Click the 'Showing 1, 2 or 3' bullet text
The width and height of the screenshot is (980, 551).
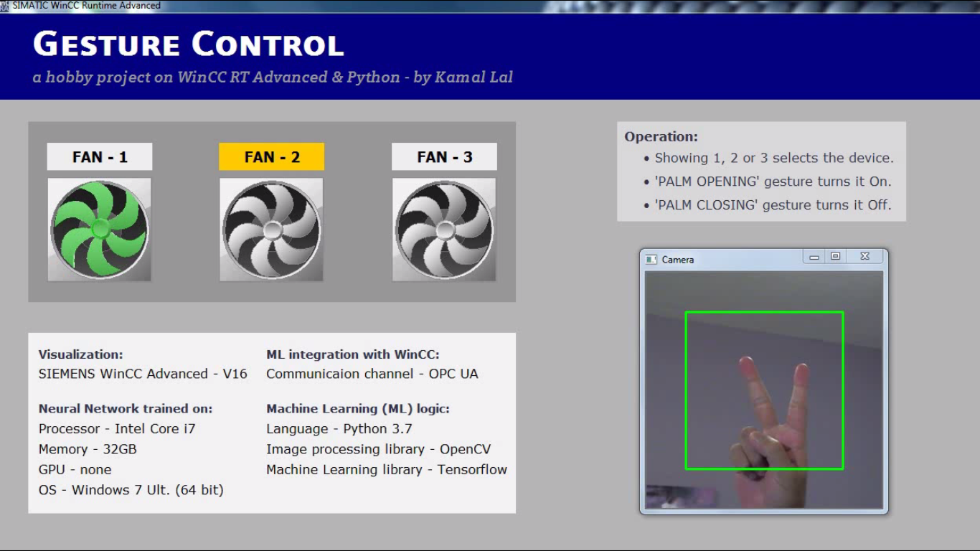coord(775,157)
